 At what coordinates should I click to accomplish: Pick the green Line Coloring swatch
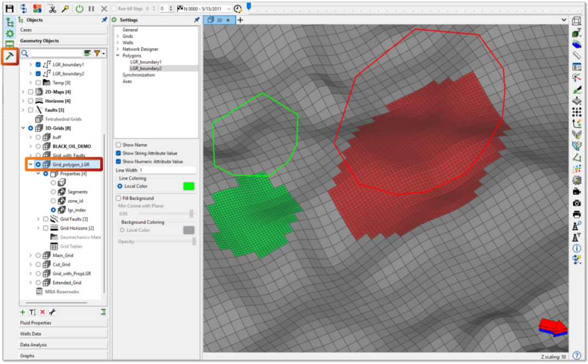click(188, 186)
